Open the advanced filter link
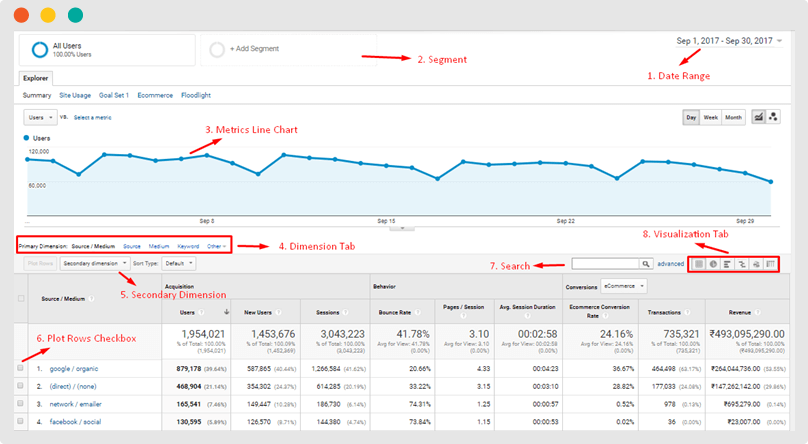808x444 pixels. point(671,264)
